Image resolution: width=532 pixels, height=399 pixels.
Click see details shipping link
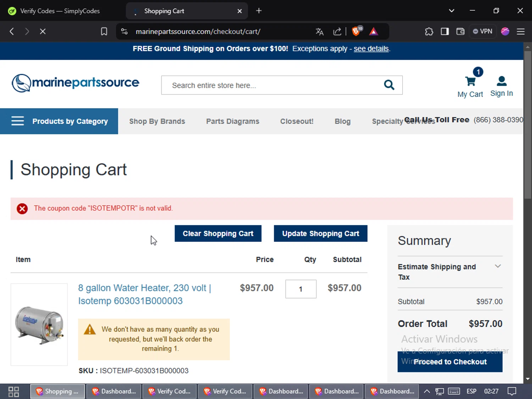(371, 49)
